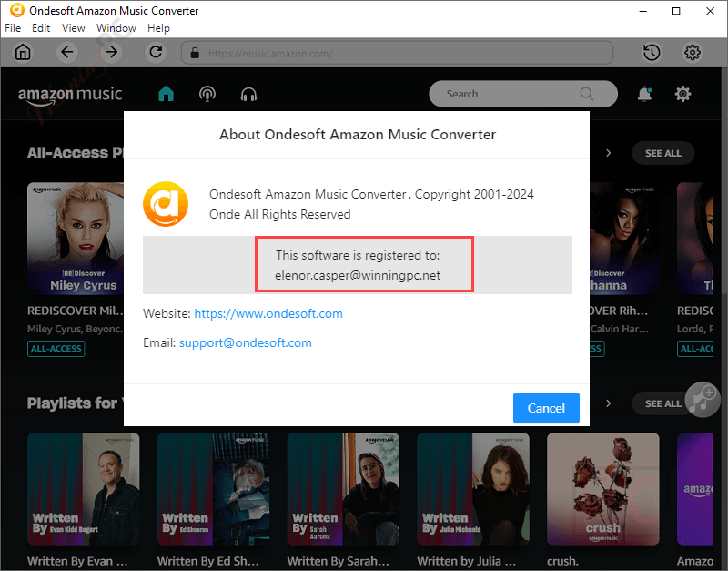Image resolution: width=728 pixels, height=571 pixels.
Task: Open the File menu
Action: (13, 28)
